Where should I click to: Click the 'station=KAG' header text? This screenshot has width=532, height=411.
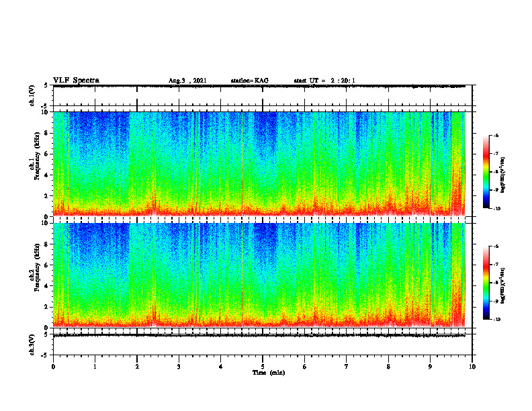coord(249,81)
